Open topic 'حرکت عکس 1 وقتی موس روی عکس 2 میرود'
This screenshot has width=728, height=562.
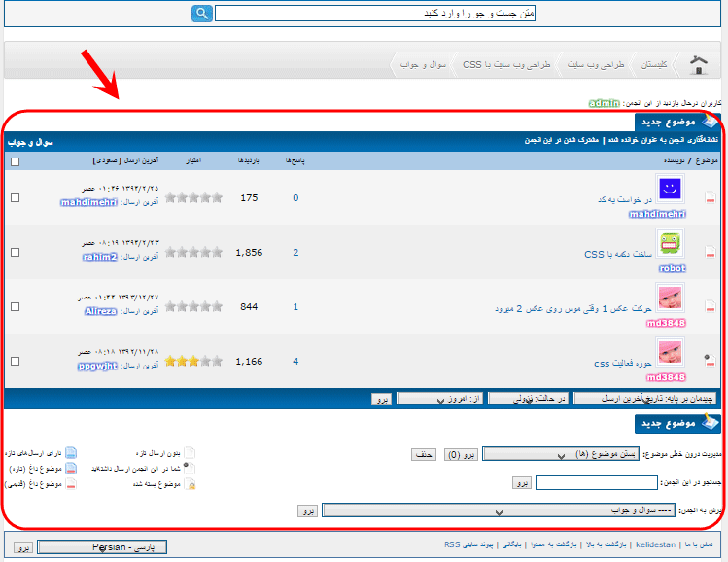click(x=573, y=308)
